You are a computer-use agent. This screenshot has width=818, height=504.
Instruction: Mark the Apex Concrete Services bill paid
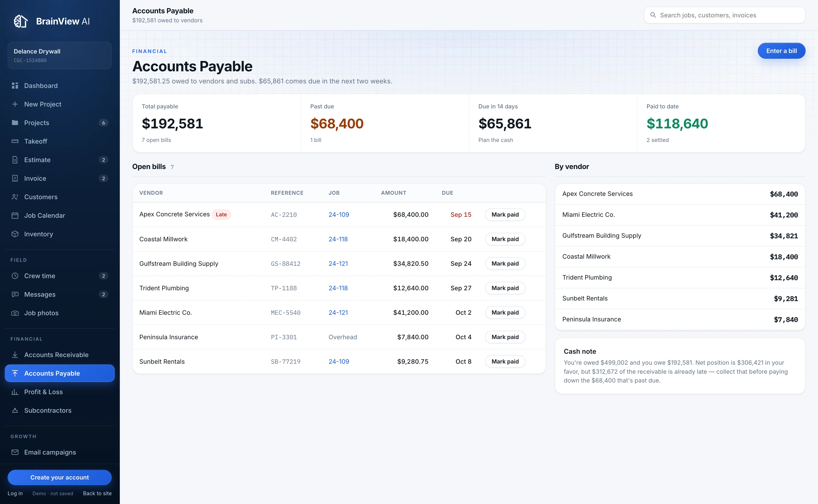pyautogui.click(x=505, y=215)
